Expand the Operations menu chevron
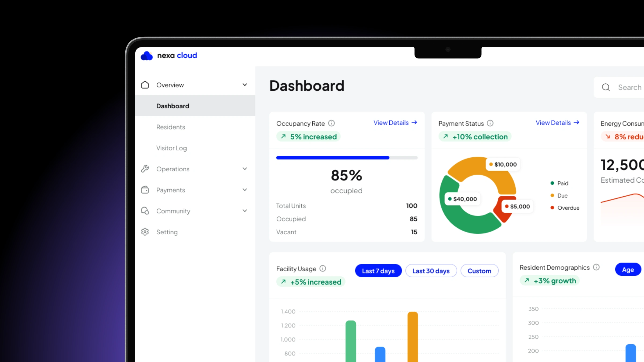 click(x=245, y=169)
